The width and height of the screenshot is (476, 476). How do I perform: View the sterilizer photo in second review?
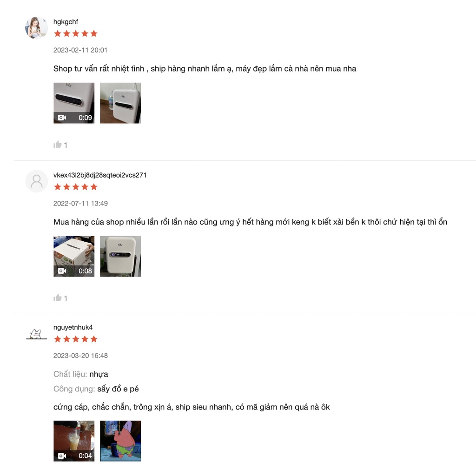click(x=120, y=256)
